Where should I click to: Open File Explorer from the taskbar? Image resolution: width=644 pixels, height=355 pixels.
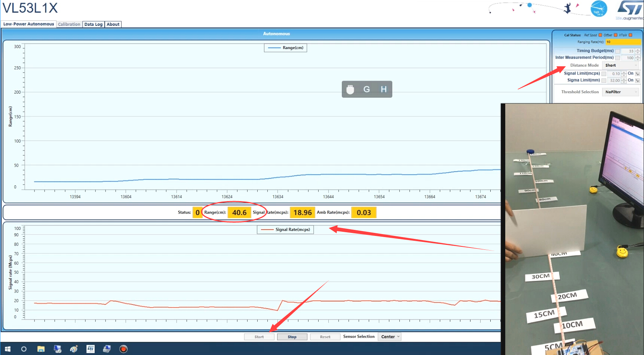point(41,349)
